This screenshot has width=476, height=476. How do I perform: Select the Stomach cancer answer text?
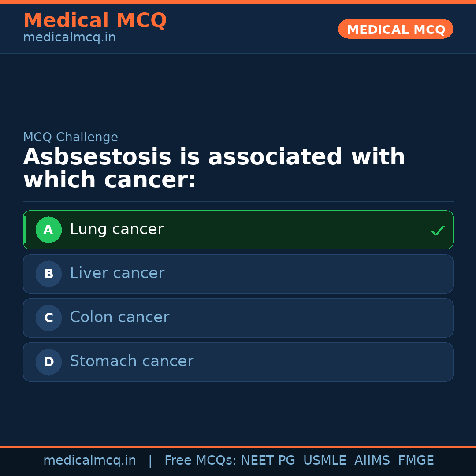point(131,361)
